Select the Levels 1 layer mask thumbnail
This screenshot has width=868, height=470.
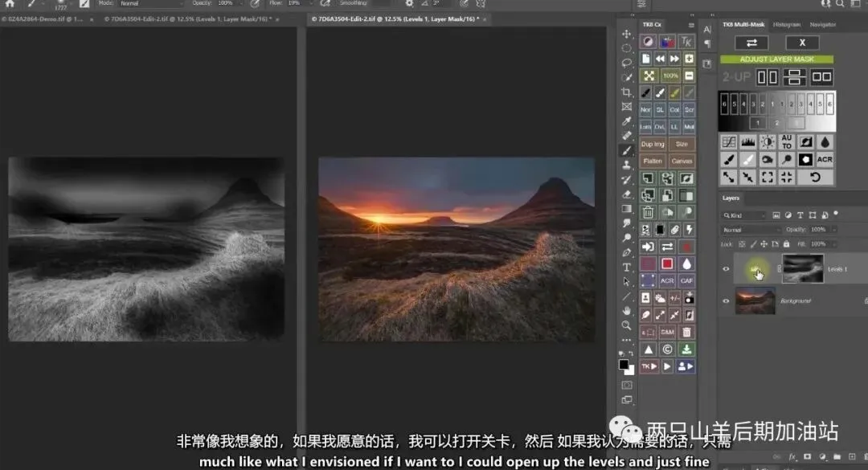coord(803,268)
